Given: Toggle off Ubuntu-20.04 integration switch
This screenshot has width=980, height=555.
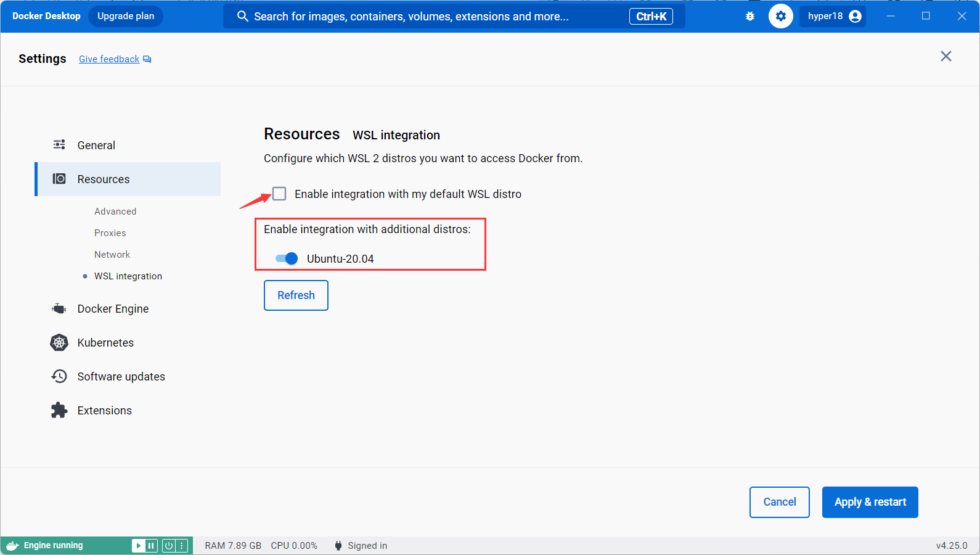Looking at the screenshot, I should pos(287,258).
